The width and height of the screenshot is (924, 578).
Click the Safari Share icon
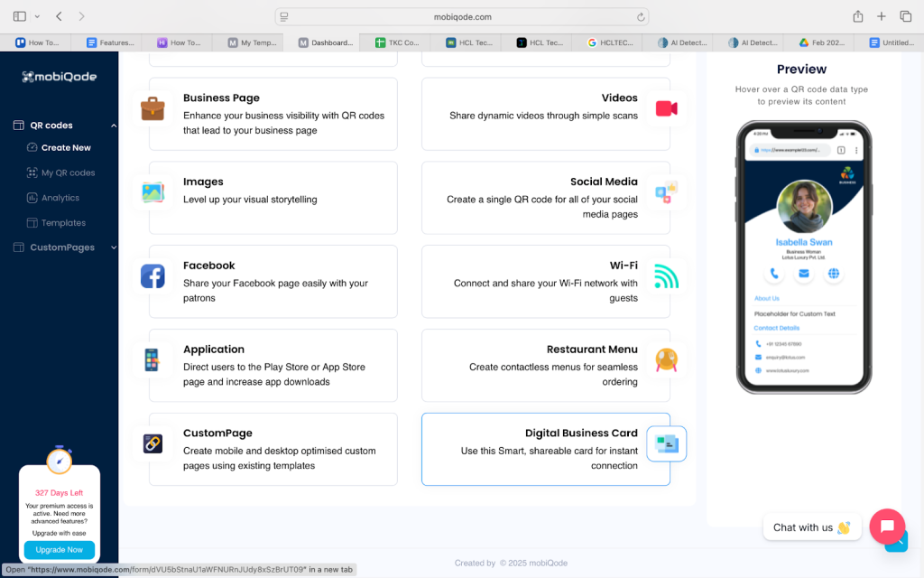pos(857,16)
